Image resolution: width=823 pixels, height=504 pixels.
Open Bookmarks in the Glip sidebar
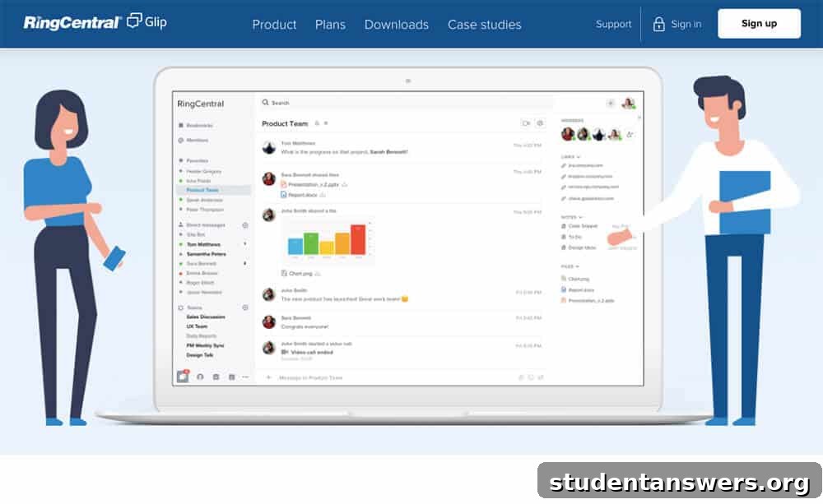196,125
